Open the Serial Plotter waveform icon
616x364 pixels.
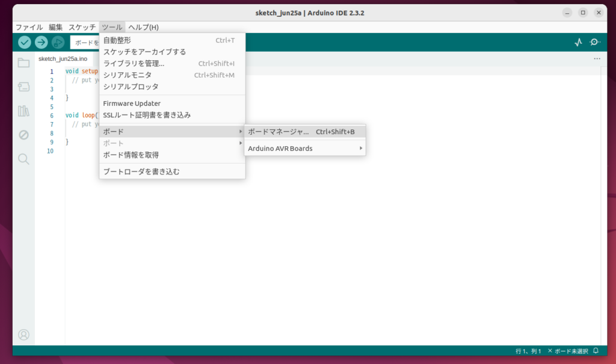[578, 42]
